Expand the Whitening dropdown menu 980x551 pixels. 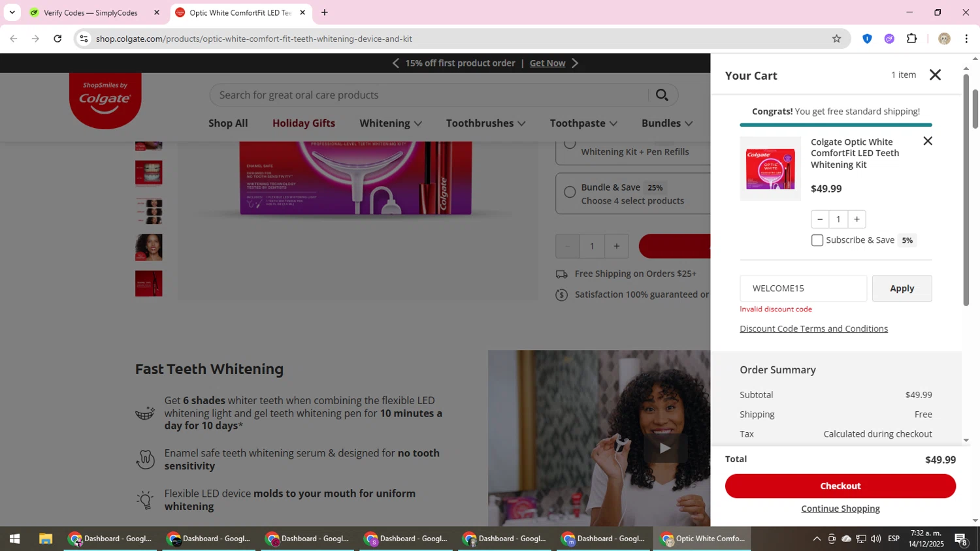[391, 123]
